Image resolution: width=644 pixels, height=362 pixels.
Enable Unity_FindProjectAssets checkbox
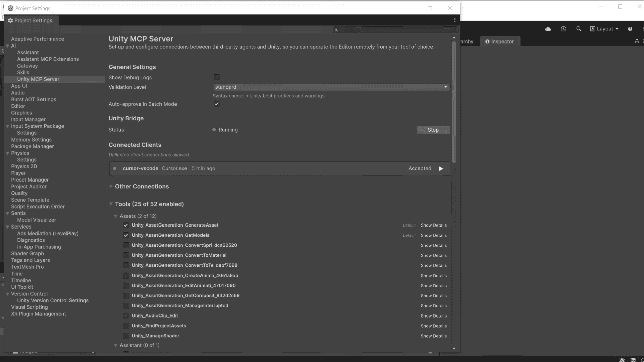126,326
